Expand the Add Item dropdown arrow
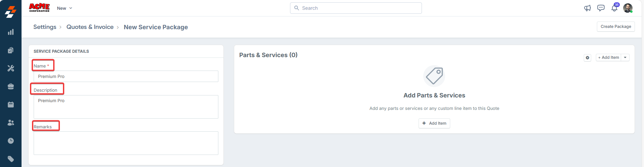This screenshot has width=644, height=167. (625, 57)
